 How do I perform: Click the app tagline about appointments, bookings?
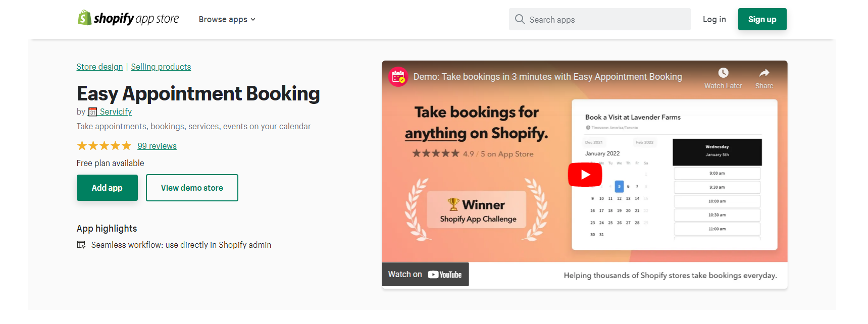pyautogui.click(x=194, y=126)
